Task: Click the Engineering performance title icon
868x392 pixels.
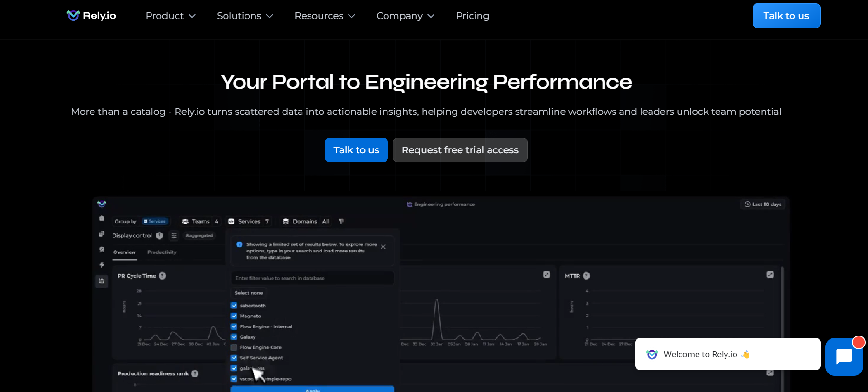Action: 409,205
